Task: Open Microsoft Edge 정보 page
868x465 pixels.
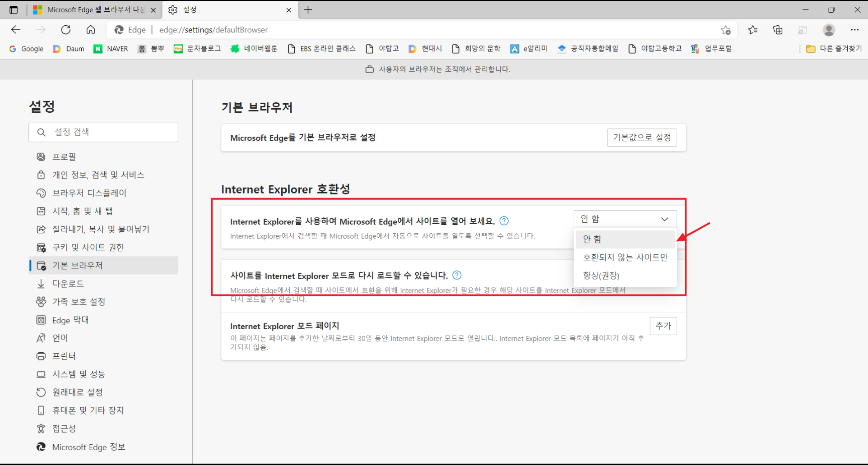Action: point(103,447)
